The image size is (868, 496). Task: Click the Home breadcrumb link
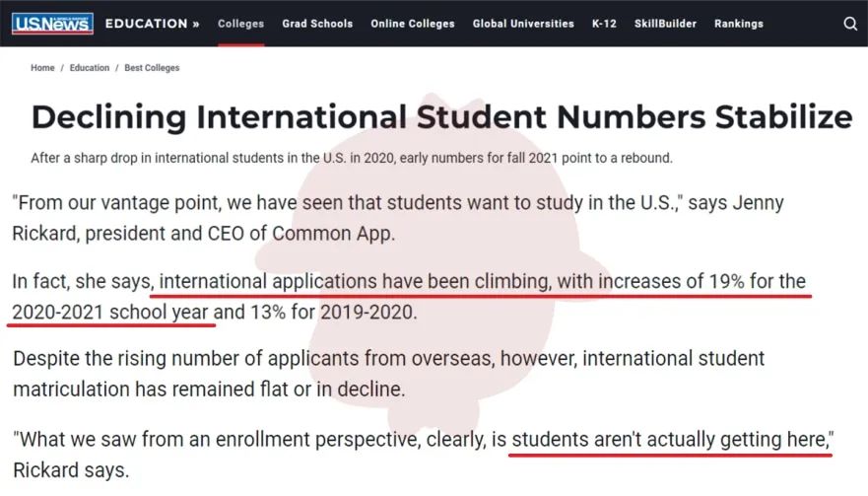click(x=42, y=68)
